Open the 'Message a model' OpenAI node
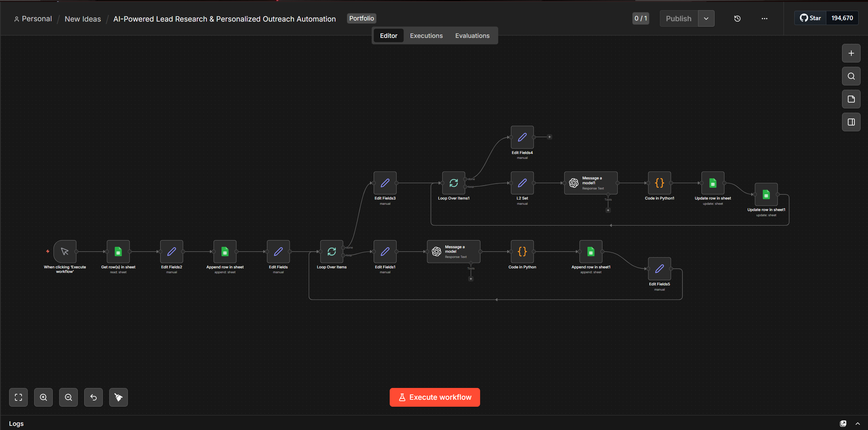Image resolution: width=868 pixels, height=430 pixels. point(454,251)
